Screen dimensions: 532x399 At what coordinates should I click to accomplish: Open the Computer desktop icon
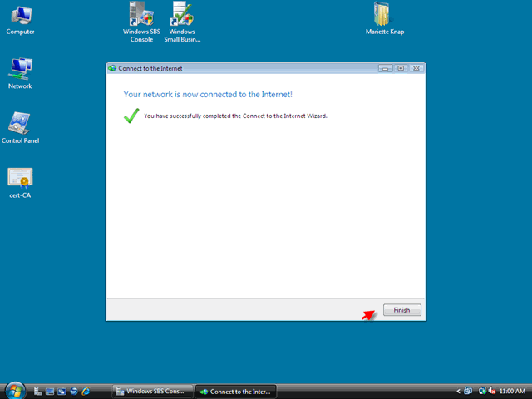tap(20, 20)
